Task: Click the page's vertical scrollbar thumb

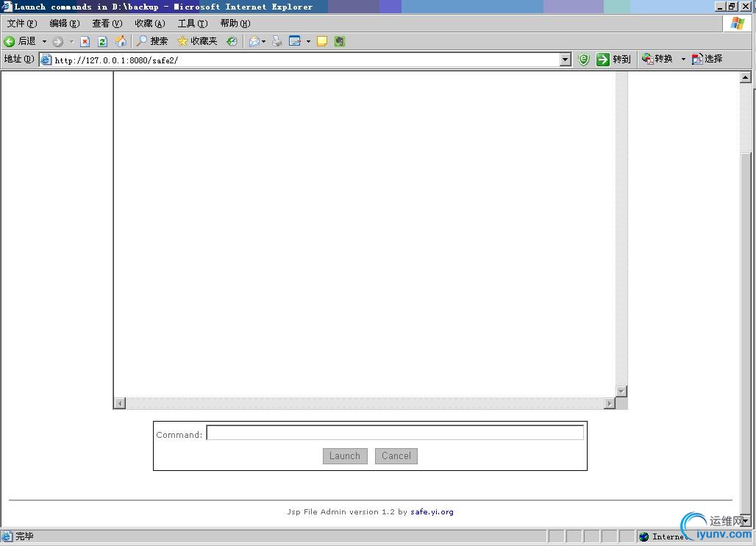Action: (x=746, y=333)
